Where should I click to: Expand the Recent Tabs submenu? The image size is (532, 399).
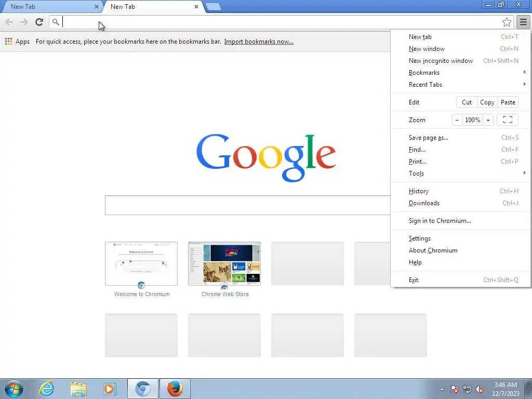pyautogui.click(x=461, y=85)
